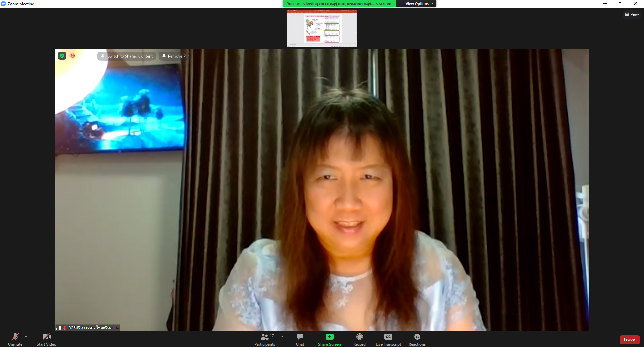Image resolution: width=644 pixels, height=347 pixels.
Task: Close the Zoom Meeting window
Action: [x=636, y=4]
